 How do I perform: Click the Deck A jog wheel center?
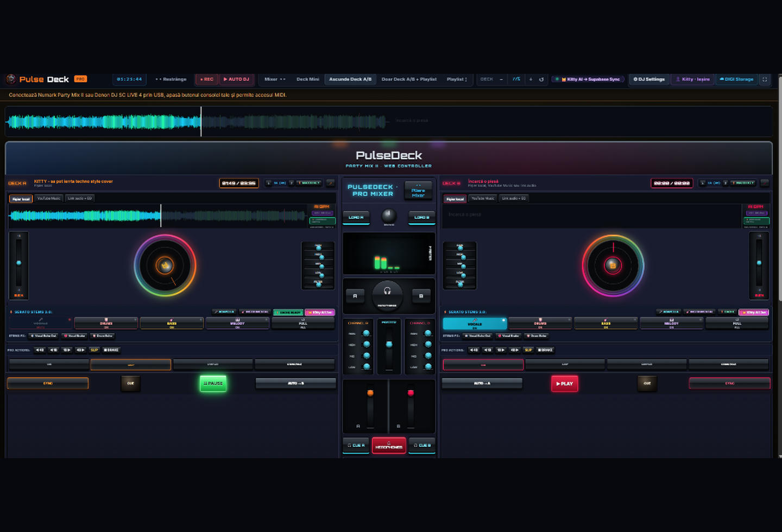click(x=165, y=265)
